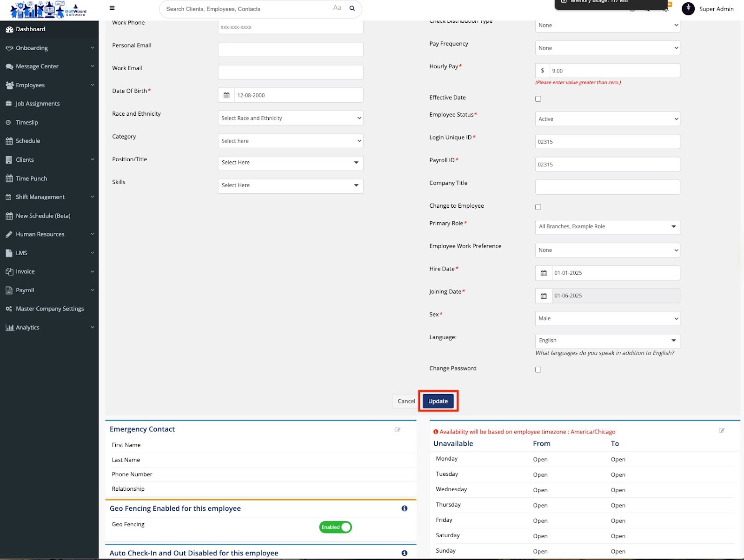Click the hamburger menu icon
Image resolution: width=744 pixels, height=560 pixels.
[x=112, y=8]
